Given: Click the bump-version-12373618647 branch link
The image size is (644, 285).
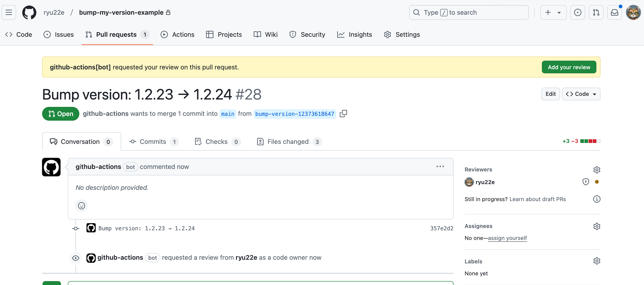Looking at the screenshot, I should click(x=294, y=114).
